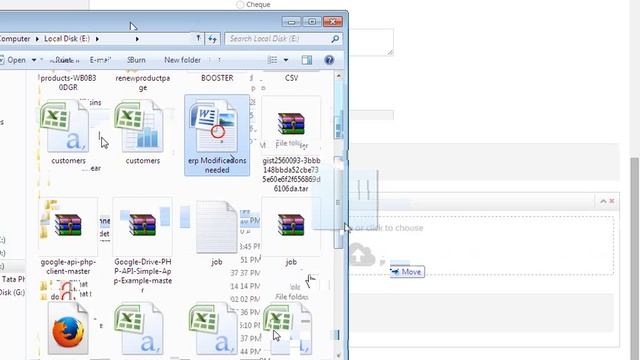Image resolution: width=640 pixels, height=360 pixels.
Task: Select the products-WB0B30DGR item
Action: pyautogui.click(x=68, y=82)
